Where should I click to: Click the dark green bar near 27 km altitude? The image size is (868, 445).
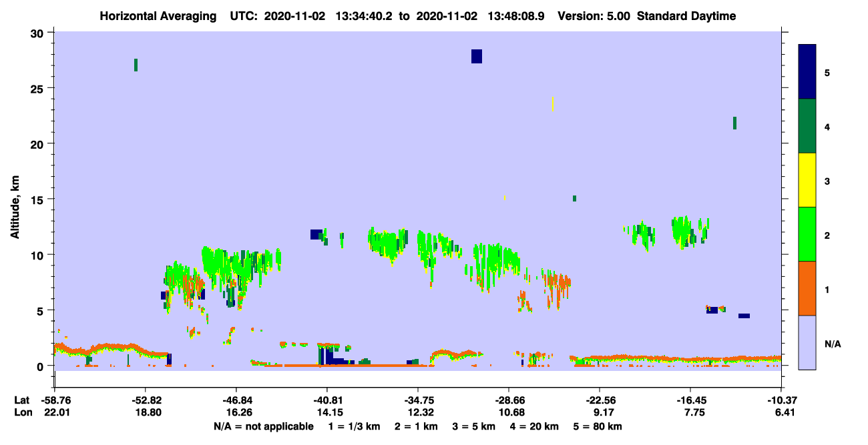click(136, 65)
